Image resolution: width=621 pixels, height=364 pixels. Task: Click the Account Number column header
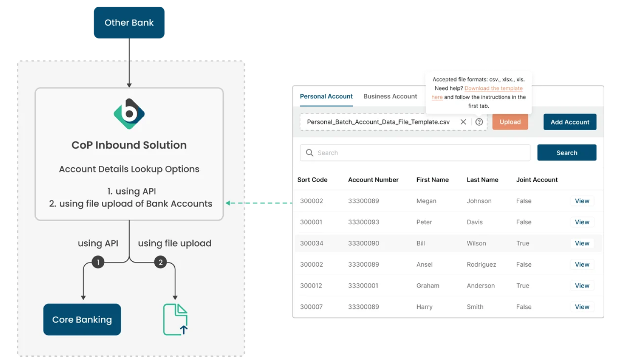373,180
